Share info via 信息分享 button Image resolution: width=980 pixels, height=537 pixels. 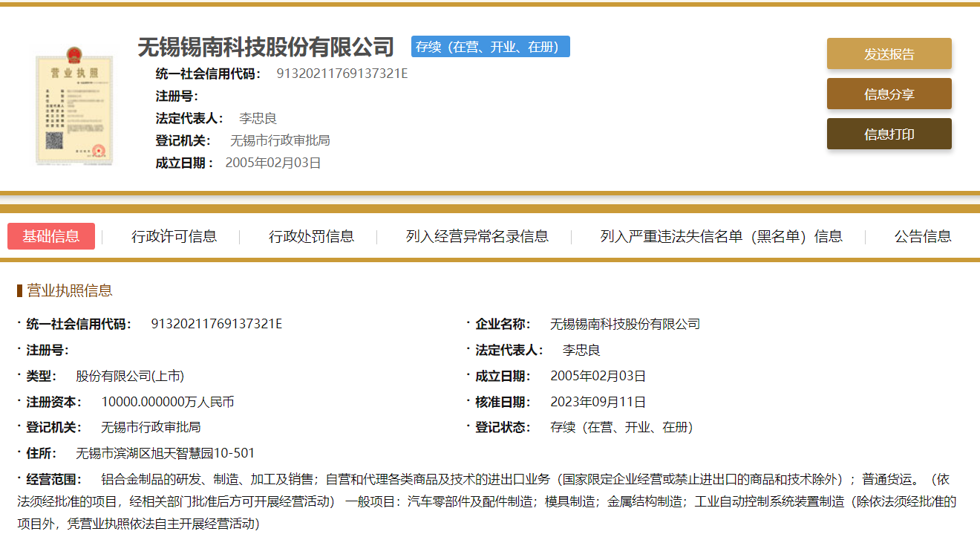coord(889,94)
